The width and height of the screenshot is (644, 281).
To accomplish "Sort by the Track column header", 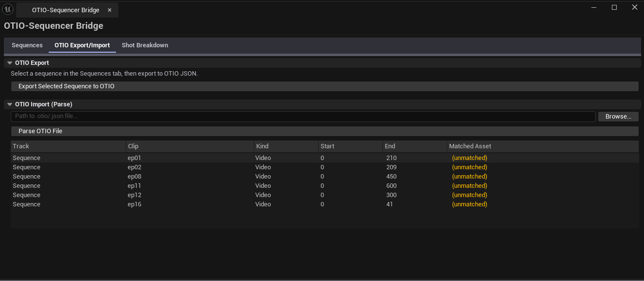I will [68, 146].
